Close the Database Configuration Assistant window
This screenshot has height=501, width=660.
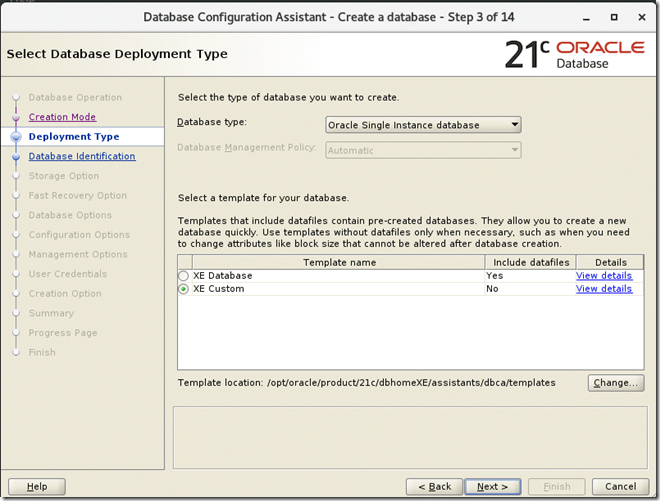pos(644,17)
